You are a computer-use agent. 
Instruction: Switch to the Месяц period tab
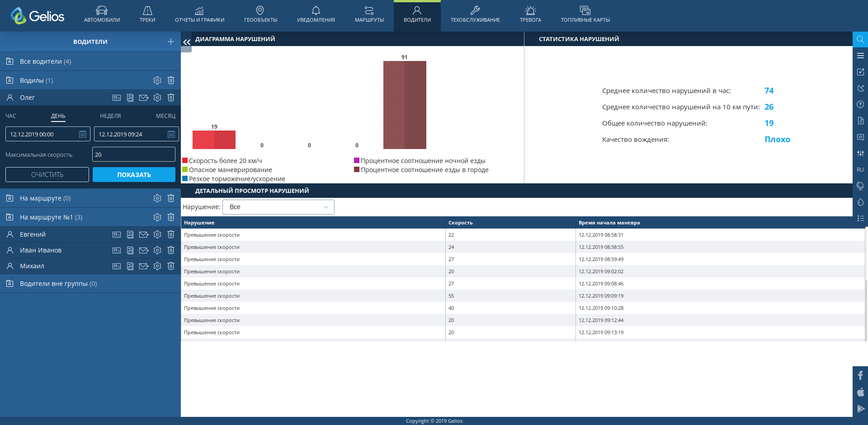coord(165,116)
